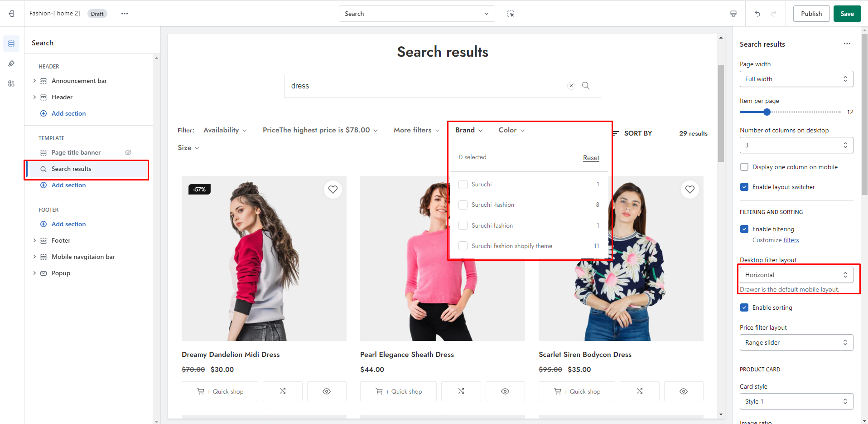Show the hidden Page title banner

tap(128, 152)
